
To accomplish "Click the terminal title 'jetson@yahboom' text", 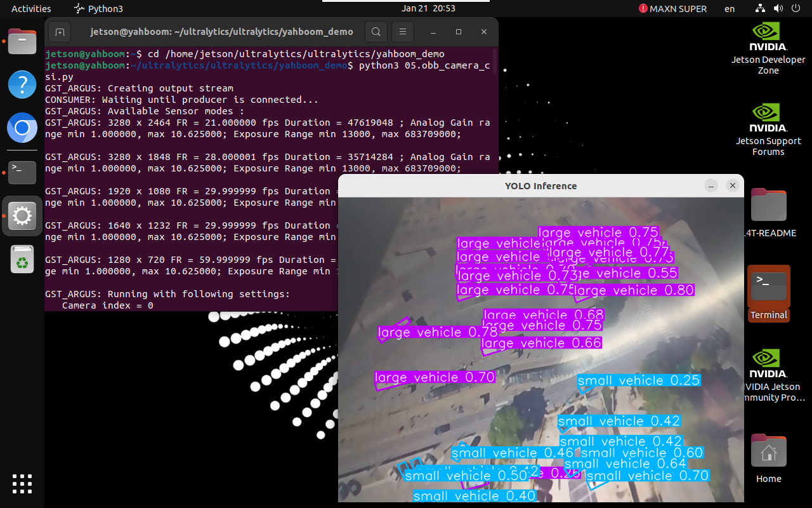I will (222, 32).
